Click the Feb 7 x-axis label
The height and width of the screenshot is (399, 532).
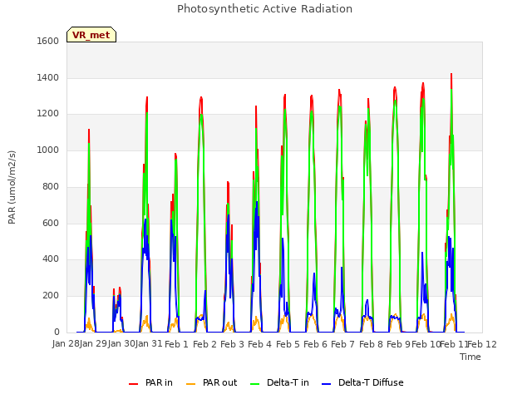342,344
